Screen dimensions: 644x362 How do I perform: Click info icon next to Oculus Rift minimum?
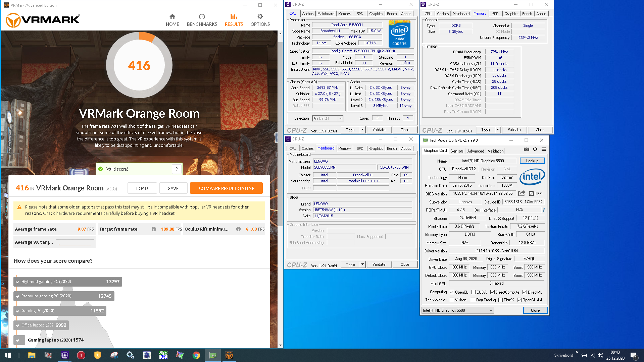coord(238,229)
